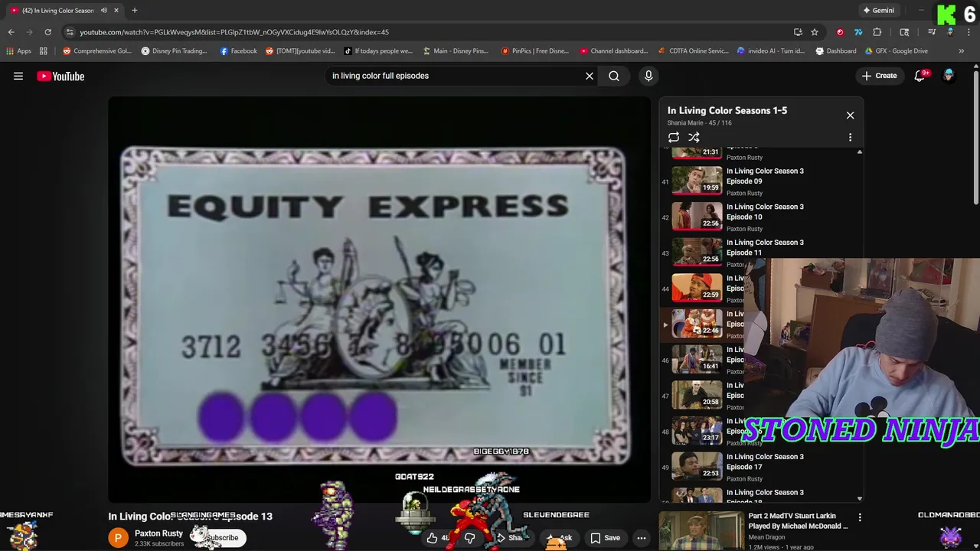The width and height of the screenshot is (980, 551).
Task: Open the Channel dashboard bookmark
Action: [x=614, y=51]
